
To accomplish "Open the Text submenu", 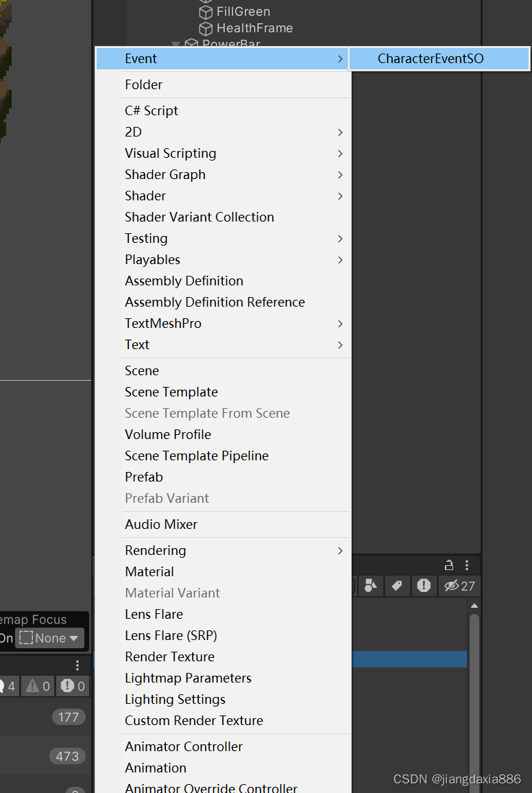I will (223, 344).
